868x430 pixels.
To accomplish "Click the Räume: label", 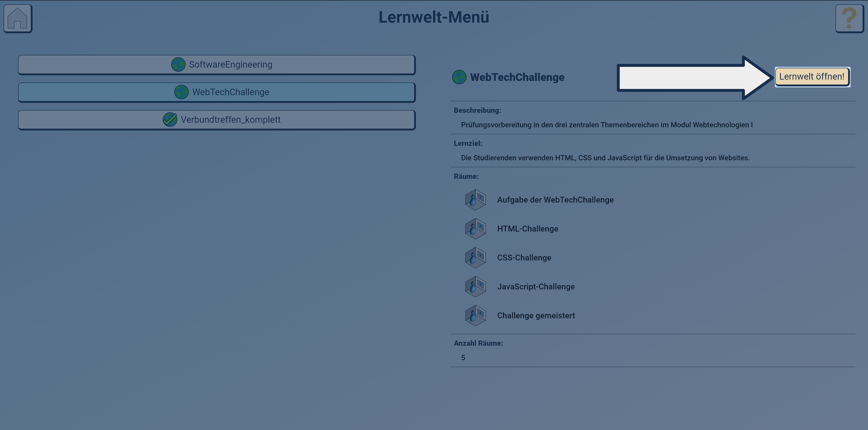I will click(x=466, y=176).
